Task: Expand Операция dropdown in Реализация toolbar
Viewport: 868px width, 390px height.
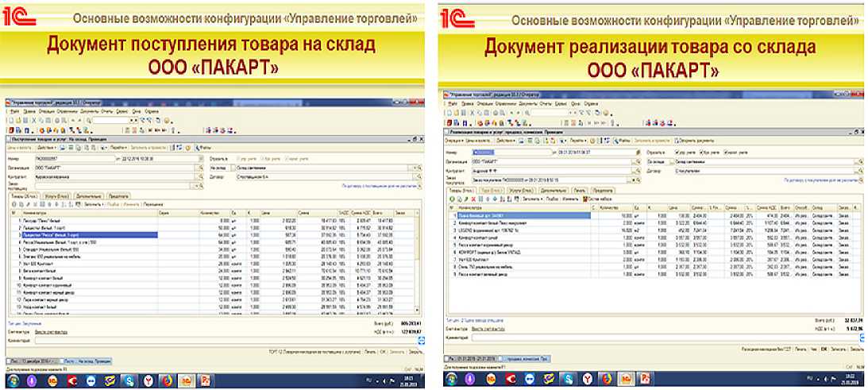Action: (454, 141)
